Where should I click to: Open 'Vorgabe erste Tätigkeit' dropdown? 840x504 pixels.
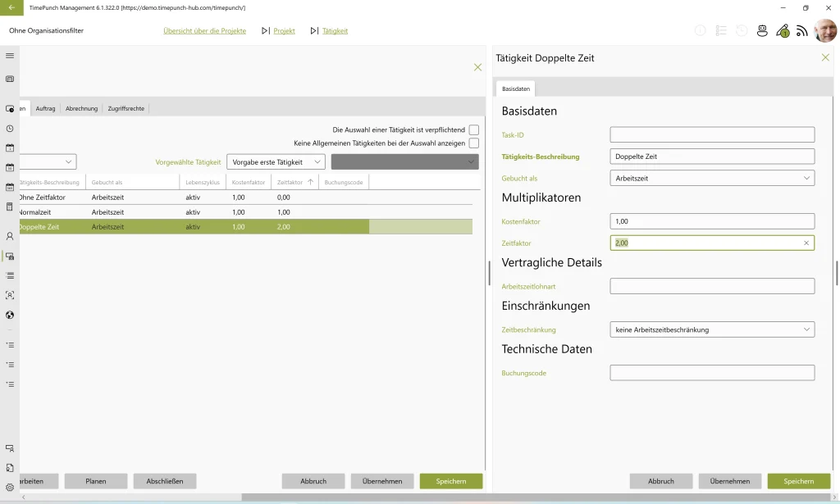click(276, 162)
